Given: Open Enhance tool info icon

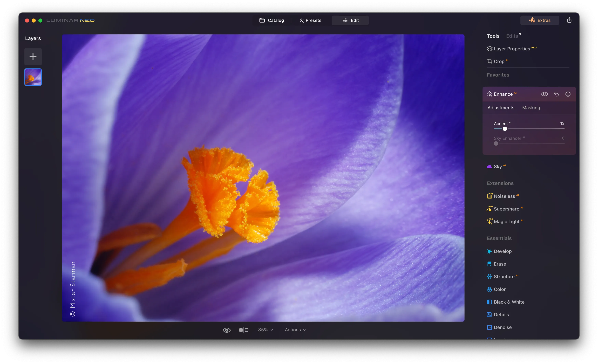Looking at the screenshot, I should tap(568, 94).
